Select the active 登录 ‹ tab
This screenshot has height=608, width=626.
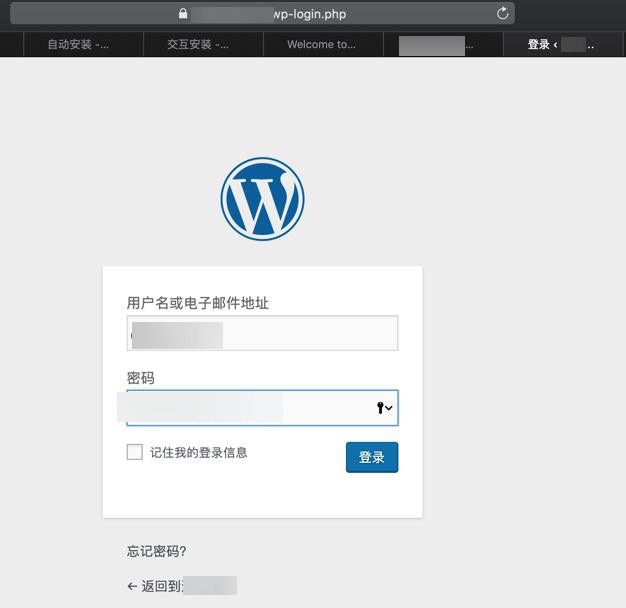(x=564, y=44)
